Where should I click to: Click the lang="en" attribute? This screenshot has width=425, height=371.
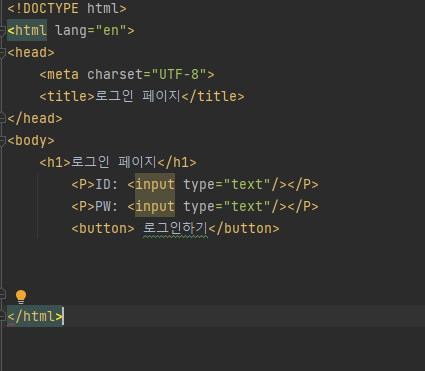pos(91,31)
